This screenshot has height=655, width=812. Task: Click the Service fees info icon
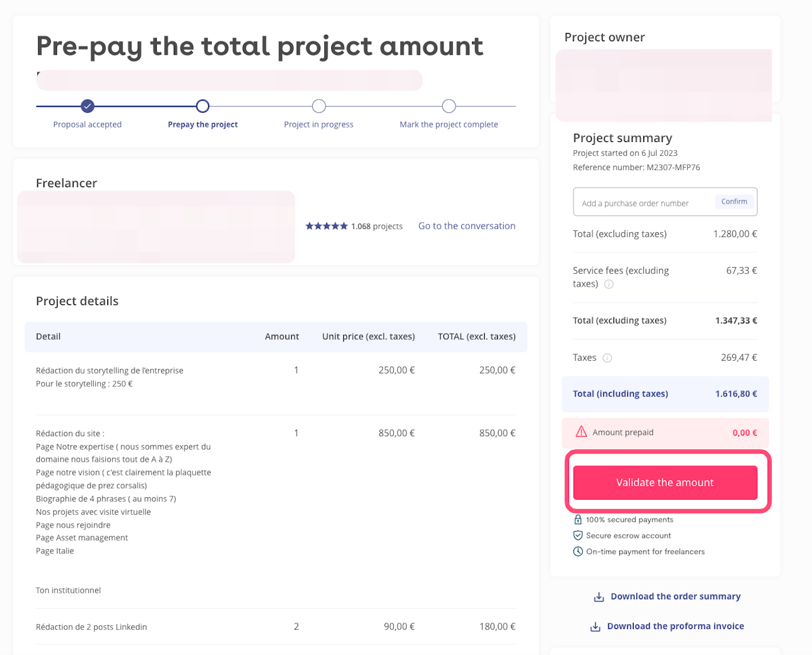[x=609, y=284]
